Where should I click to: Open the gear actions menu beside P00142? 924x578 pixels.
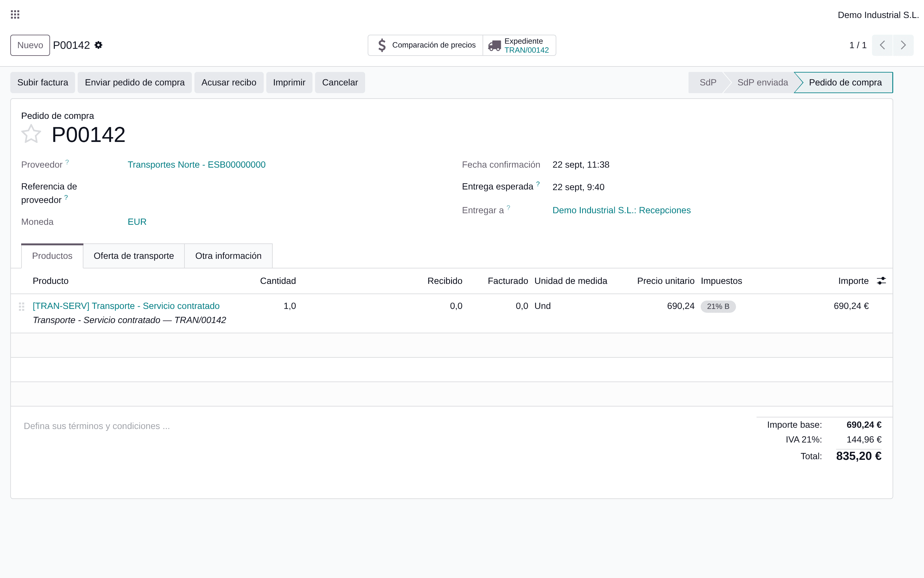[98, 45]
